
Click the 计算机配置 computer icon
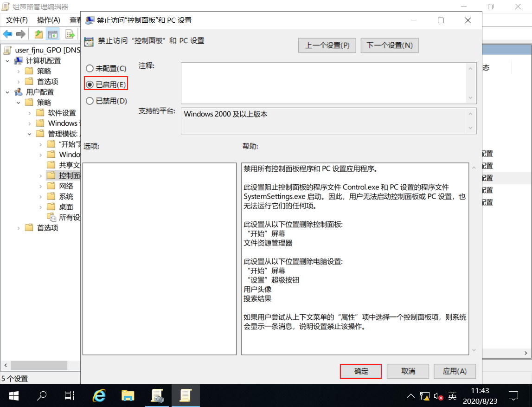click(19, 61)
